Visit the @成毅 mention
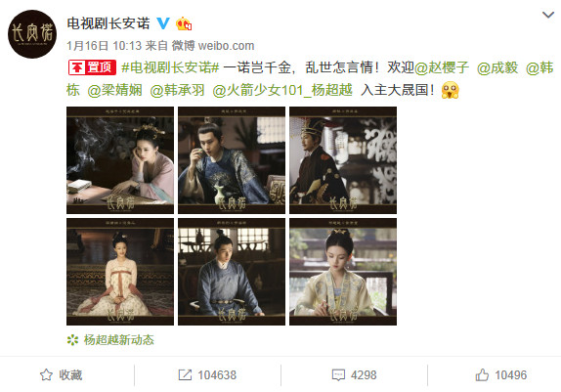The image size is (561, 392). 497,67
